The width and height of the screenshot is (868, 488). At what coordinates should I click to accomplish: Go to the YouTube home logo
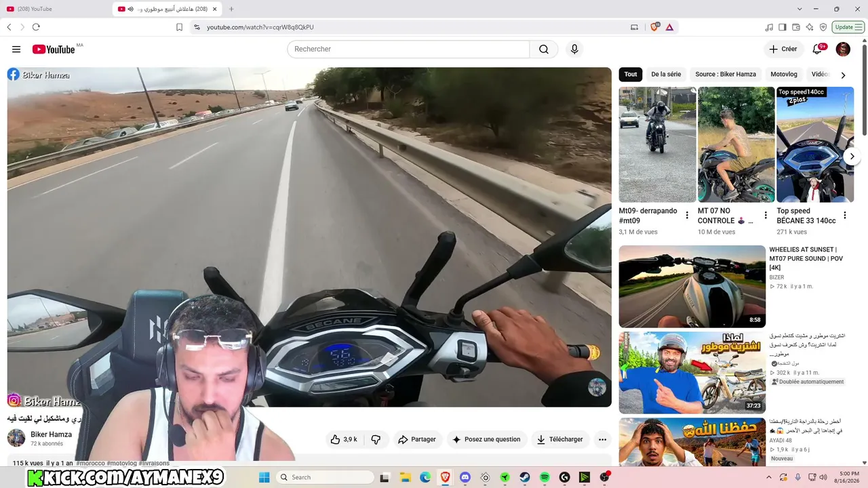tap(54, 49)
